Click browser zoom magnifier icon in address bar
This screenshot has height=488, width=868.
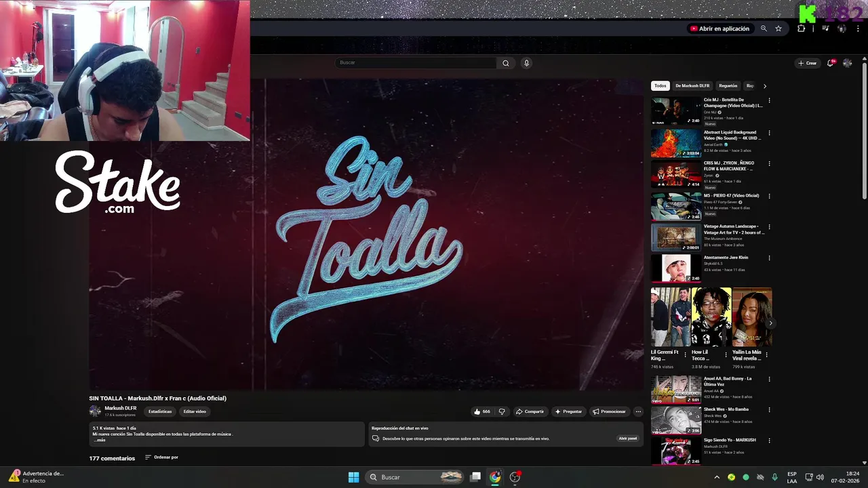pyautogui.click(x=764, y=28)
